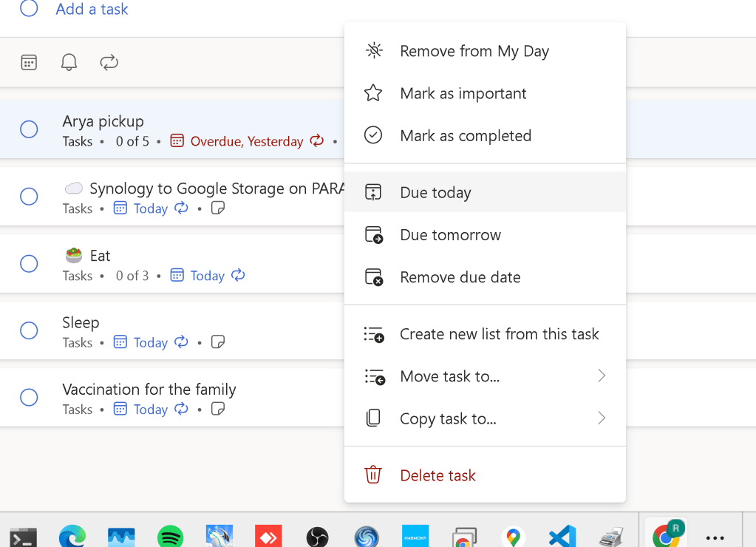Click the repeat icon on the Sleep task
The width and height of the screenshot is (756, 547).
pyautogui.click(x=181, y=342)
